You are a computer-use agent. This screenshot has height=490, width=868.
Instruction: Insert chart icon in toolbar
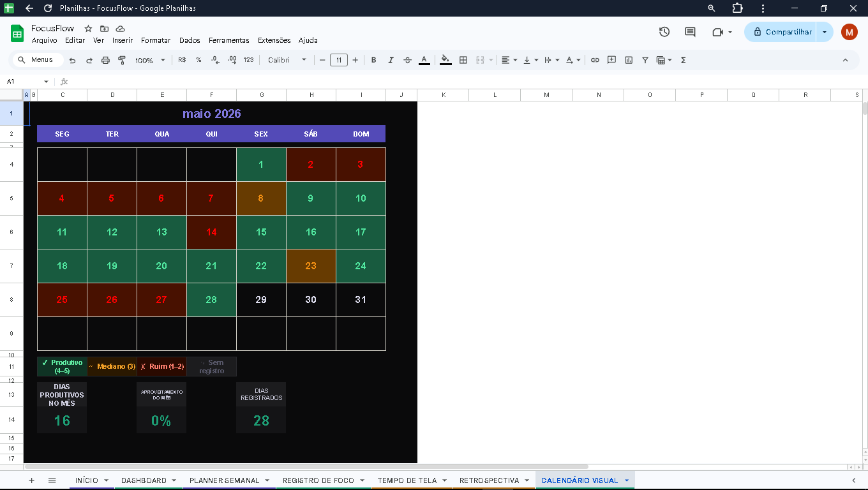(x=629, y=60)
